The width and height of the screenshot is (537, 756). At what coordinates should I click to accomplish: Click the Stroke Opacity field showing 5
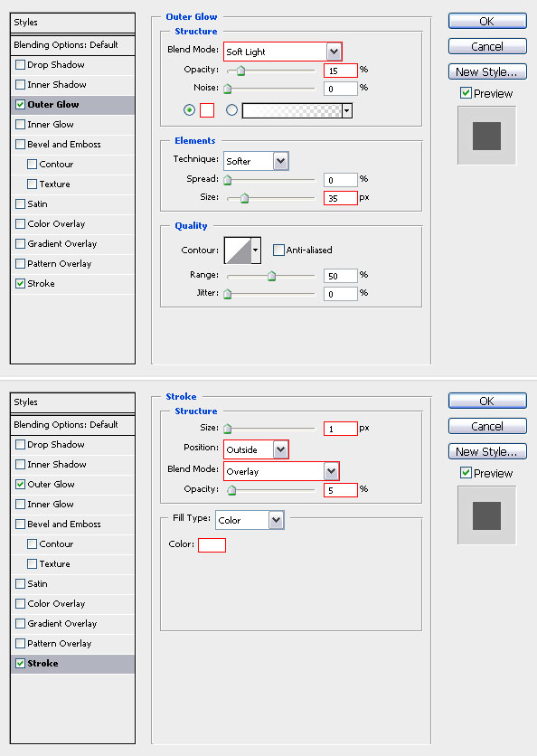pyautogui.click(x=340, y=490)
